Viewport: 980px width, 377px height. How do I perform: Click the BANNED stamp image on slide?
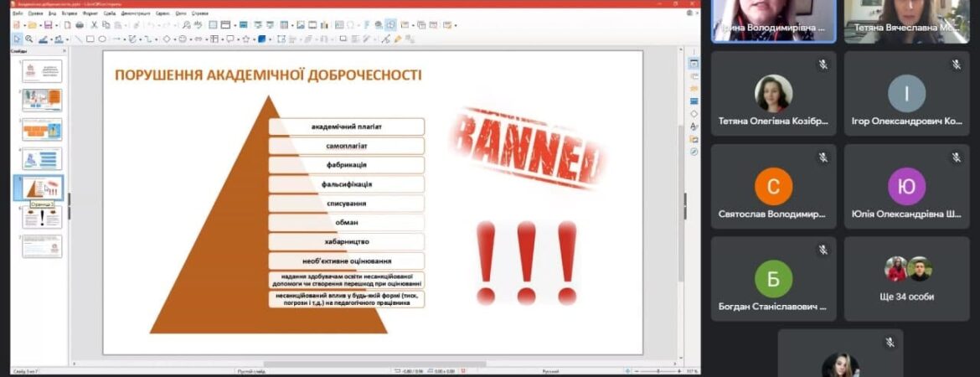[529, 149]
